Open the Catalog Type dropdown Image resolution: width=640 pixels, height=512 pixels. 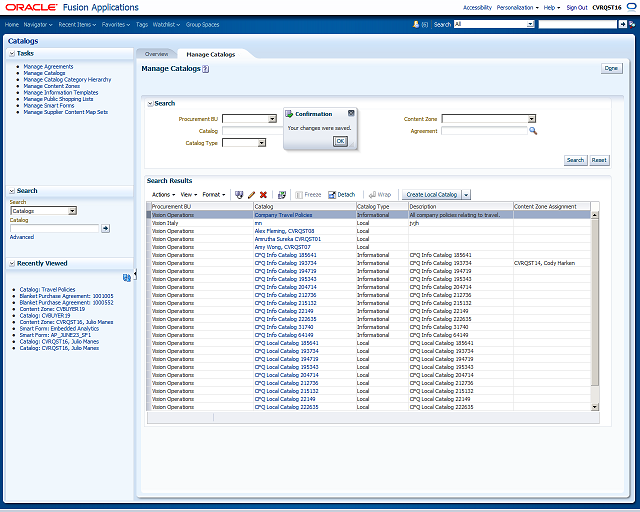click(262, 142)
